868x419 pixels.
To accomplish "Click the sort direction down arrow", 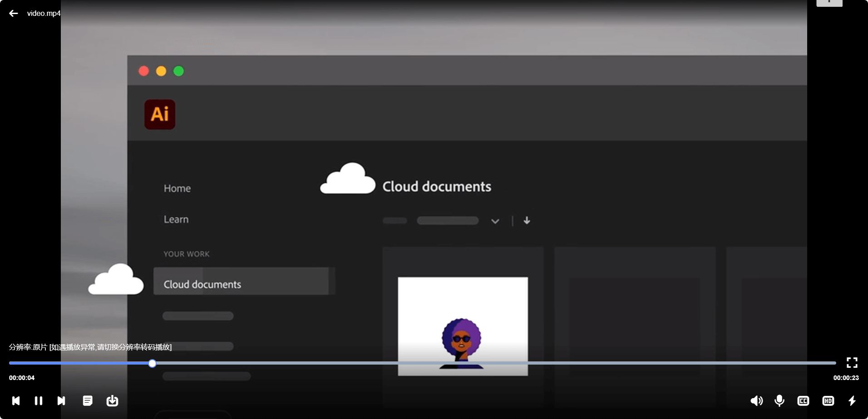I will 527,221.
